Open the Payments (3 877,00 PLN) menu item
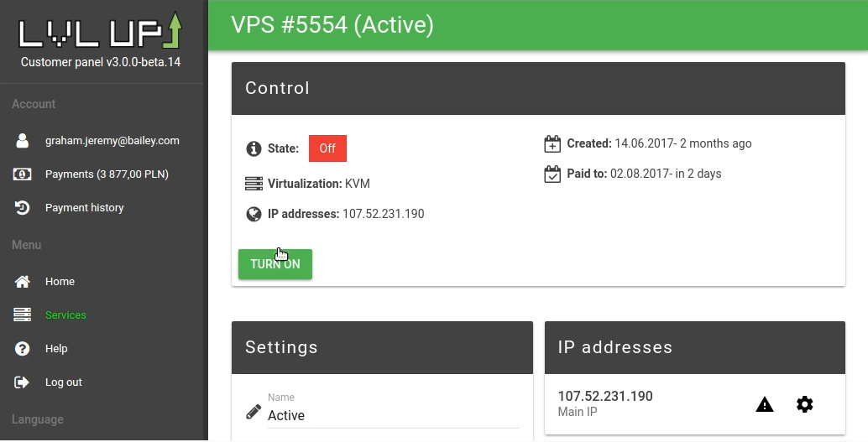 tap(107, 174)
